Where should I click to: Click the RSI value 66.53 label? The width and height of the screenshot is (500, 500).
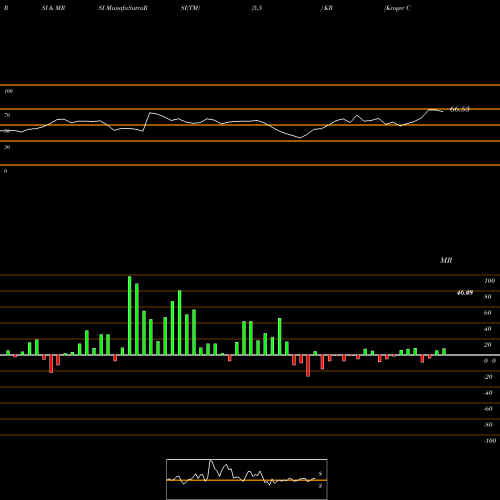point(460,109)
